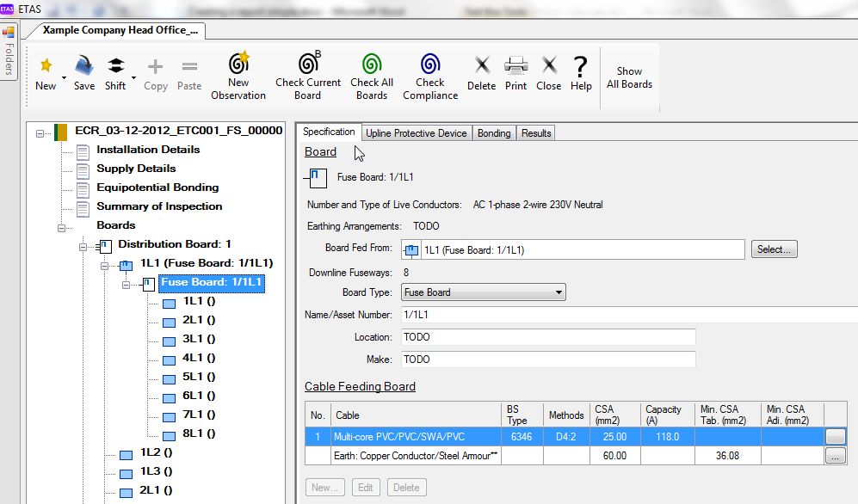Click the Cable column header
Screen dimensions: 858x504
tap(416, 415)
